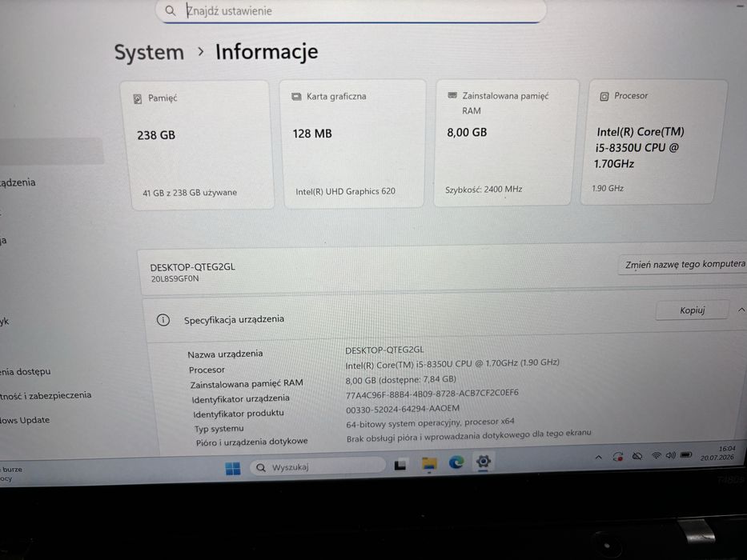Open the Windows Start menu
747x560 pixels.
coord(232,469)
